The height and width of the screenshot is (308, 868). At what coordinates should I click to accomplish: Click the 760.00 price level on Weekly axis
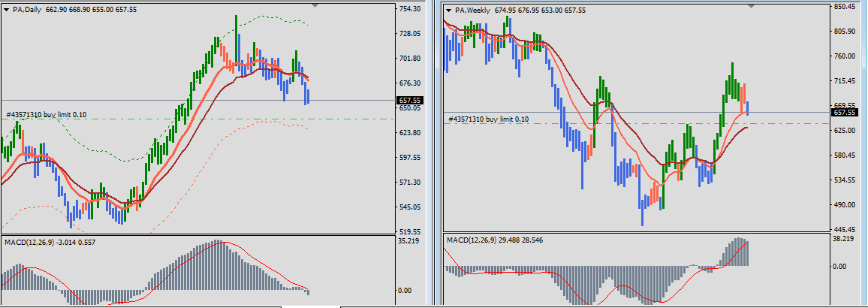[844, 56]
